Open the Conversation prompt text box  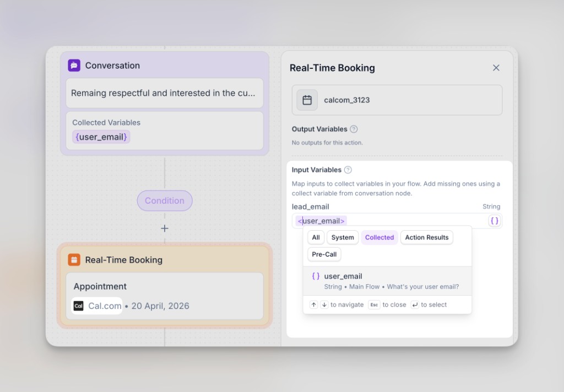(164, 93)
